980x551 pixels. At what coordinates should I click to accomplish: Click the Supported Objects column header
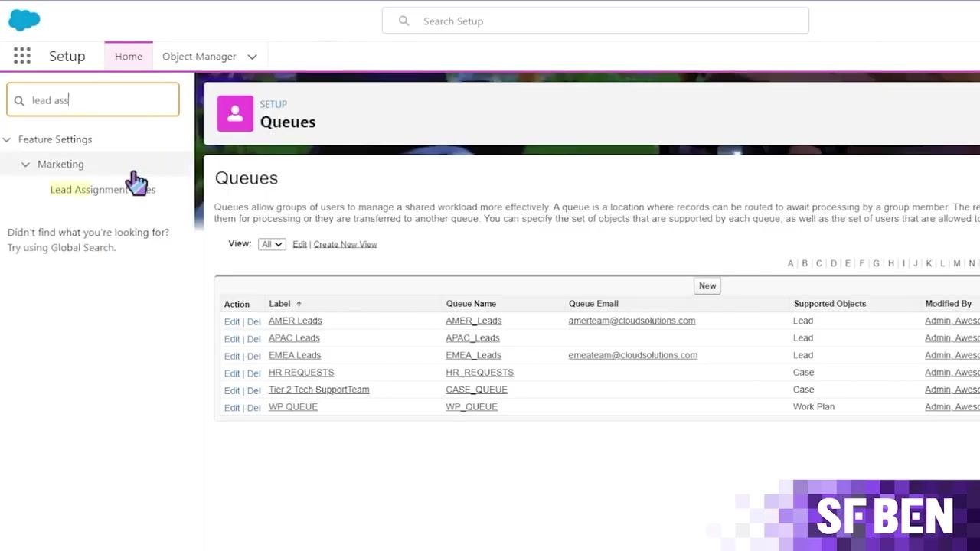tap(830, 304)
